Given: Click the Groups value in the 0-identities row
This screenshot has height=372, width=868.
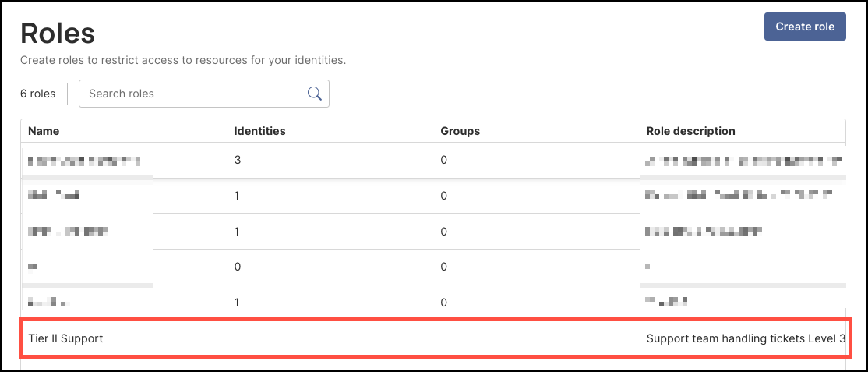Looking at the screenshot, I should point(443,267).
